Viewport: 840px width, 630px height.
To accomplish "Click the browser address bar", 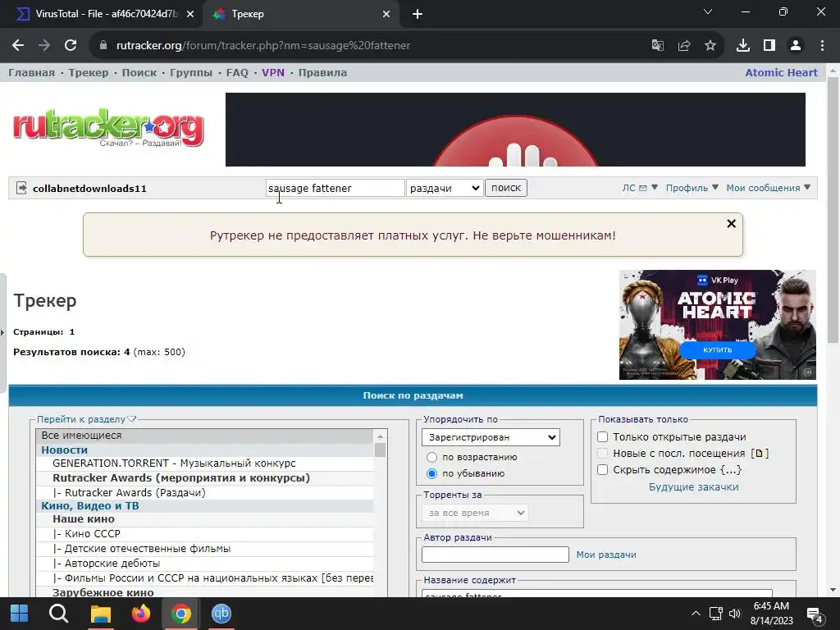I will [370, 46].
